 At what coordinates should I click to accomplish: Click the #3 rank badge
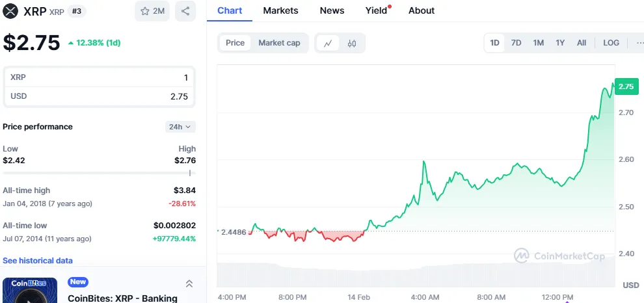click(77, 11)
